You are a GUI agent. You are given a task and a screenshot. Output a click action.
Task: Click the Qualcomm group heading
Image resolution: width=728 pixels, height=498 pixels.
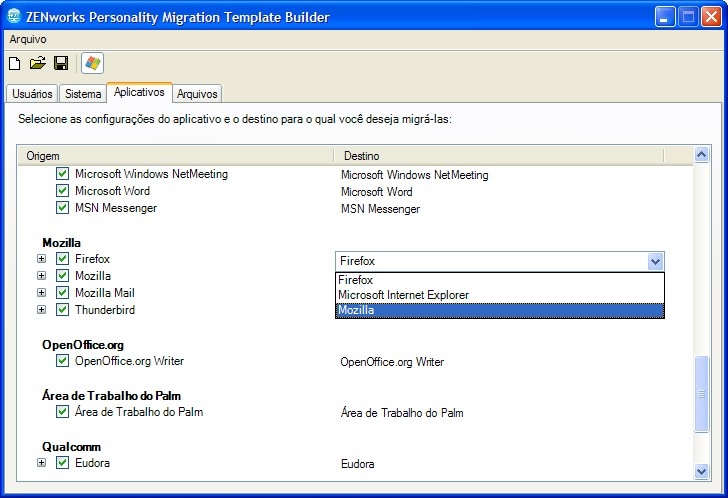[x=72, y=447]
